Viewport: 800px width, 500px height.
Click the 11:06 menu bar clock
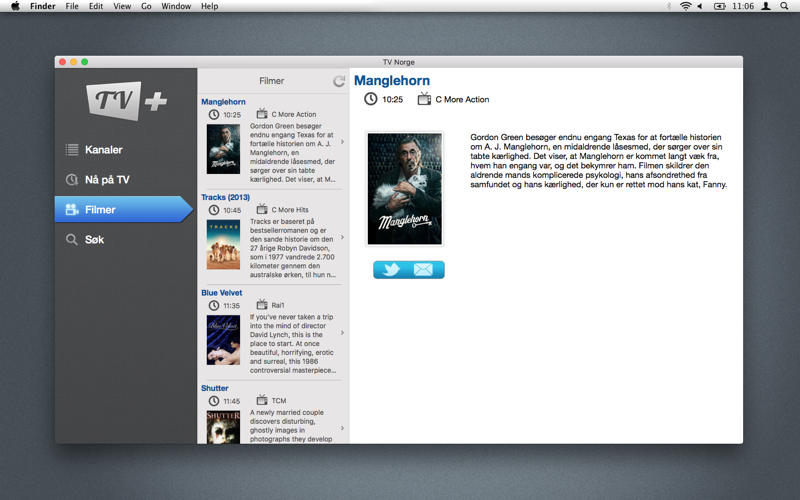(x=743, y=6)
